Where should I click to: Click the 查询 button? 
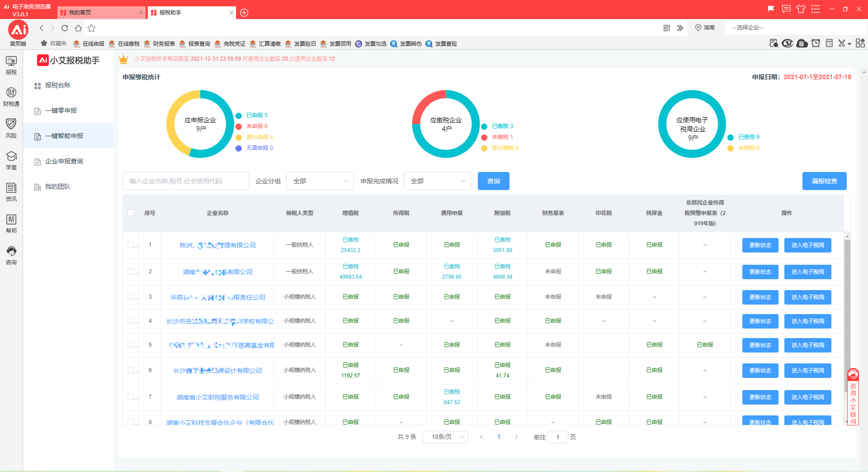click(494, 181)
